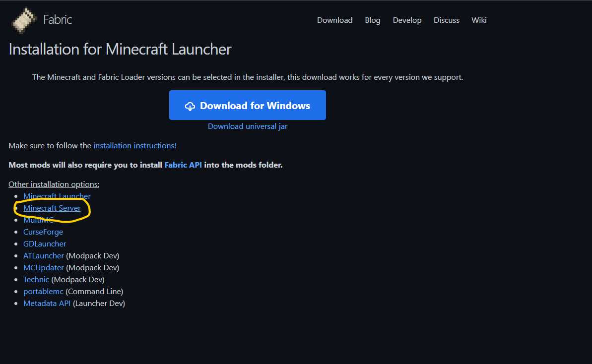This screenshot has height=364, width=592.
Task: Go to the Develop nav page
Action: click(407, 20)
